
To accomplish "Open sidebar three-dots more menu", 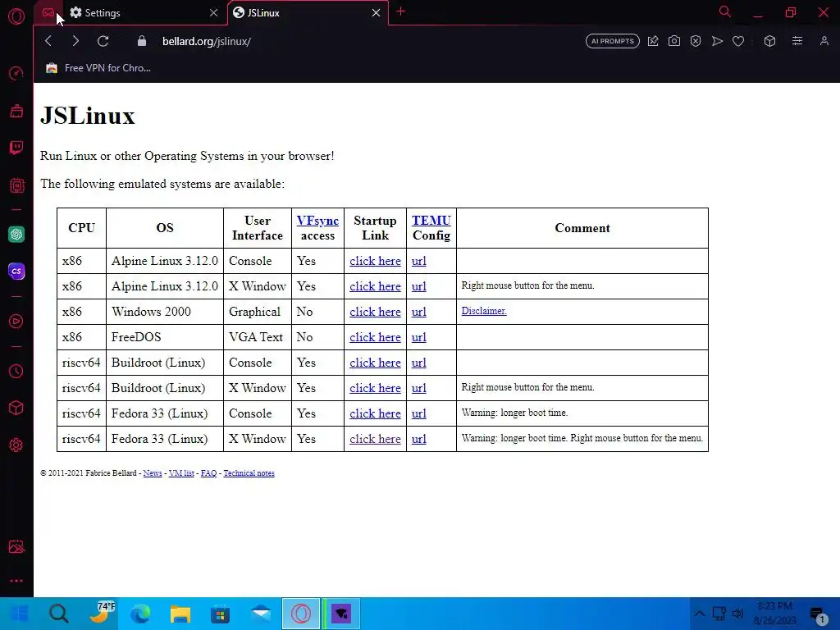I will 16,581.
